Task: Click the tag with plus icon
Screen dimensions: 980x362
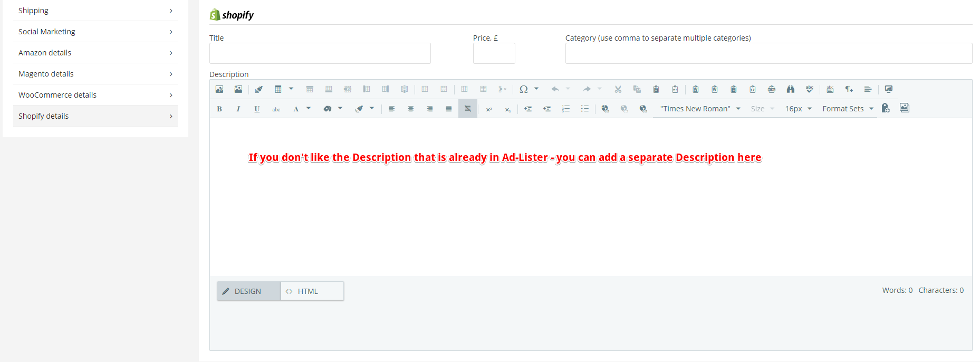Action: click(x=886, y=108)
